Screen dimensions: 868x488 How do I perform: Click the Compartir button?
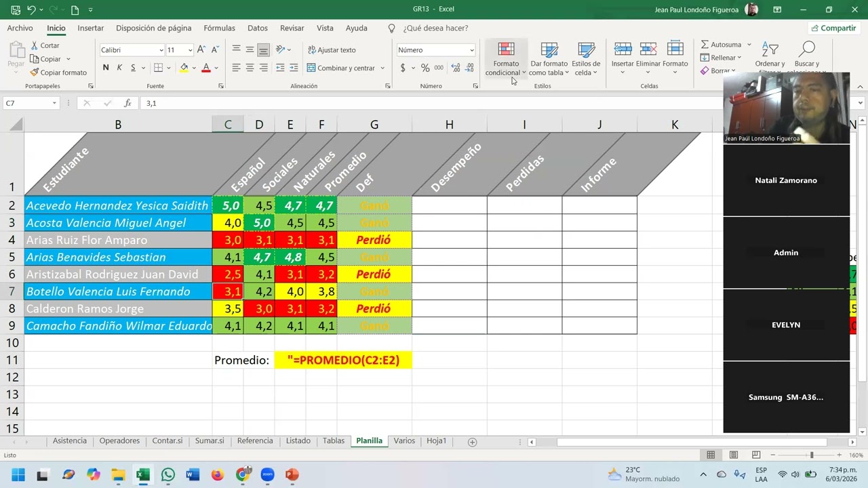[833, 28]
